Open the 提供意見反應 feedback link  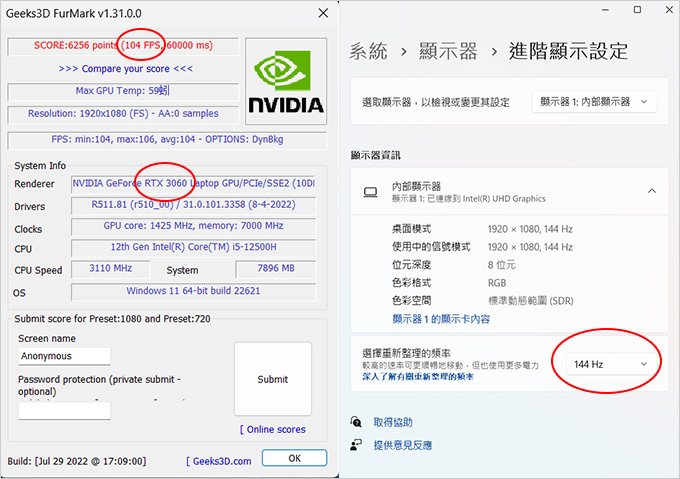[403, 445]
